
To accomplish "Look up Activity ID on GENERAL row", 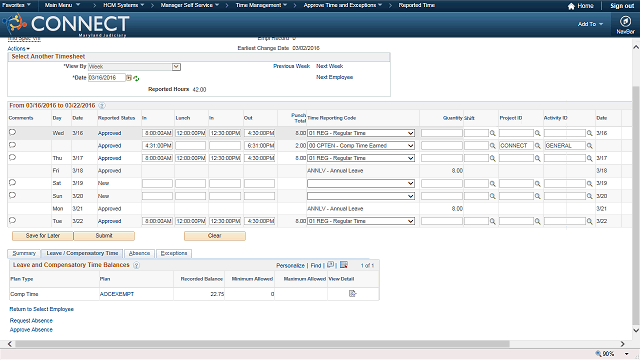I will click(x=589, y=146).
